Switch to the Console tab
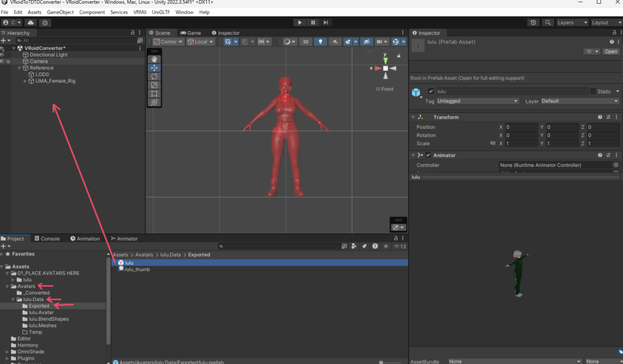This screenshot has height=364, width=623. tap(46, 239)
